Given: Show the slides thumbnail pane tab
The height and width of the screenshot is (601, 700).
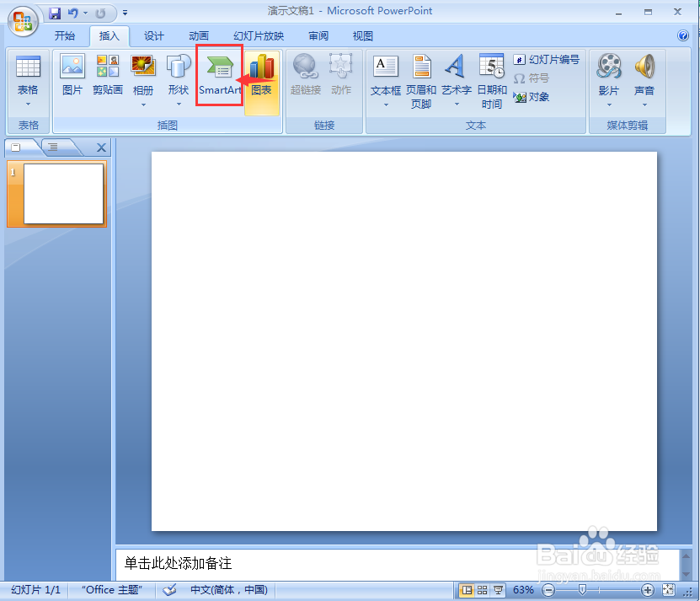Looking at the screenshot, I should point(17,148).
